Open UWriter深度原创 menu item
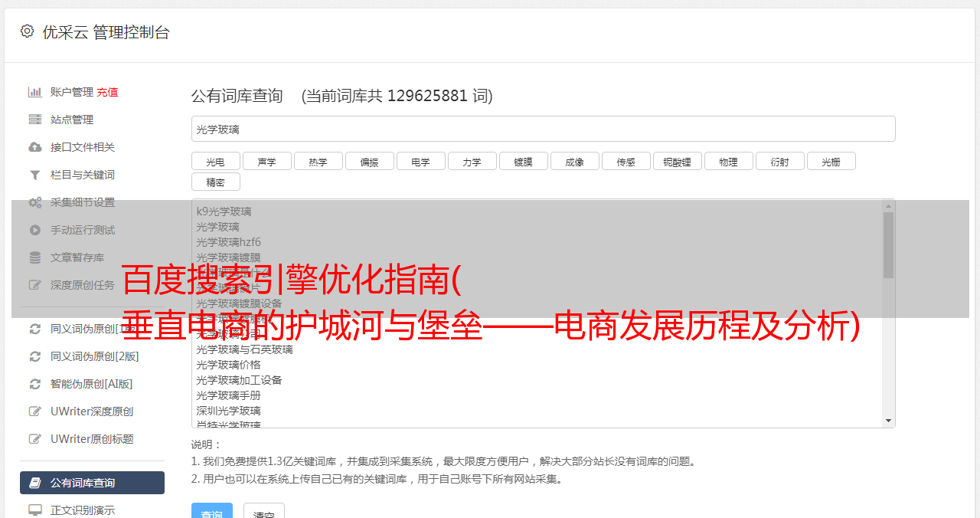Image resolution: width=980 pixels, height=518 pixels. coord(92,411)
